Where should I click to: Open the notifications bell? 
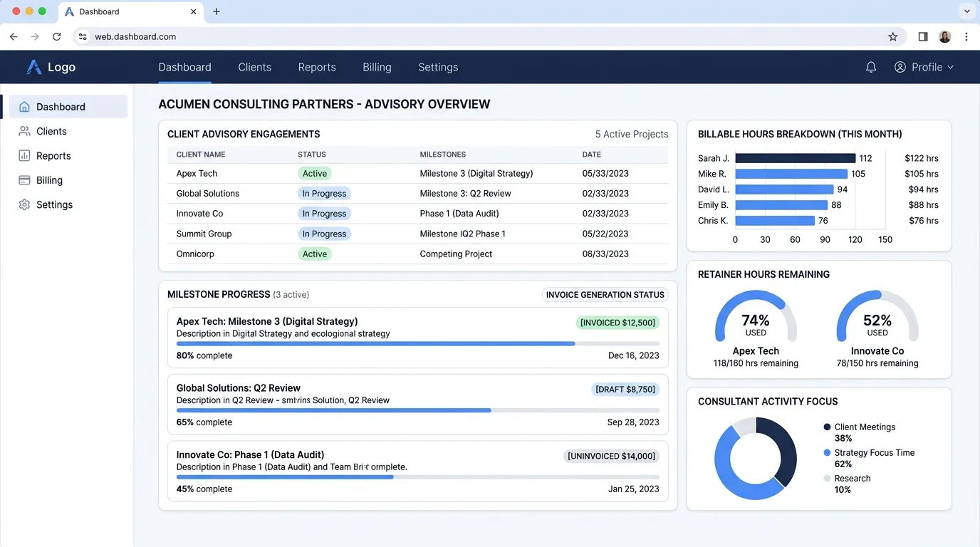pos(871,67)
